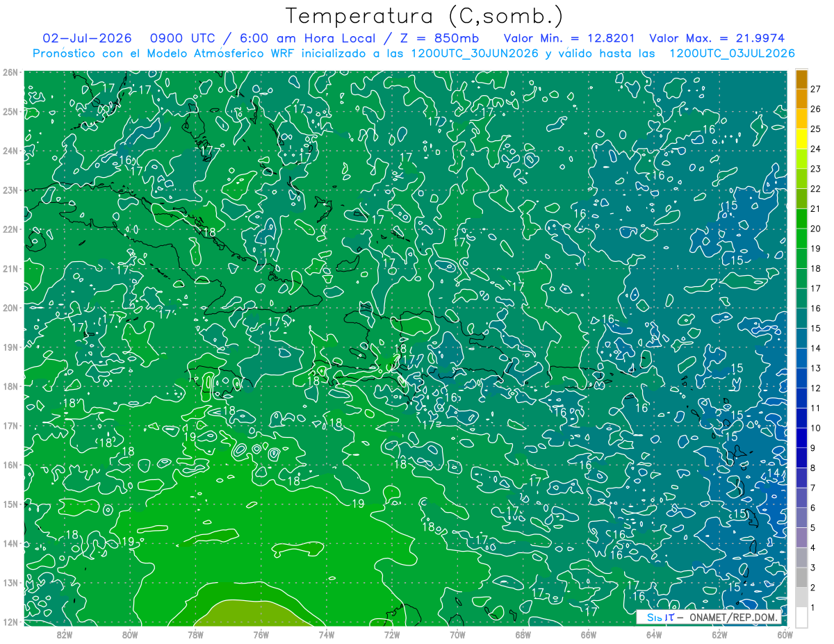This screenshot has width=834, height=644.
Task: Click latitude axis label "12N"
Action: click(10, 622)
